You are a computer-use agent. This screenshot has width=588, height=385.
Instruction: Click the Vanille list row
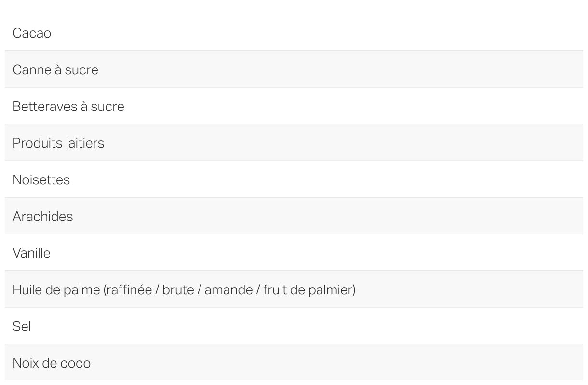(294, 252)
